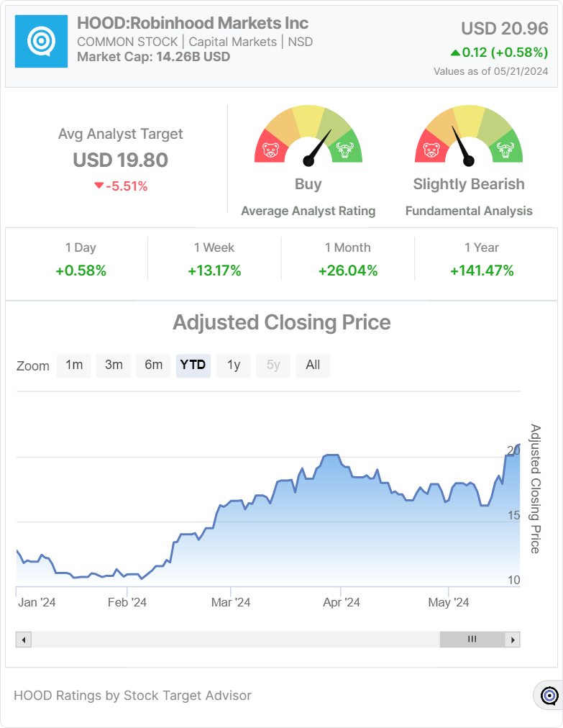Select the 6m zoom range

[x=153, y=365]
